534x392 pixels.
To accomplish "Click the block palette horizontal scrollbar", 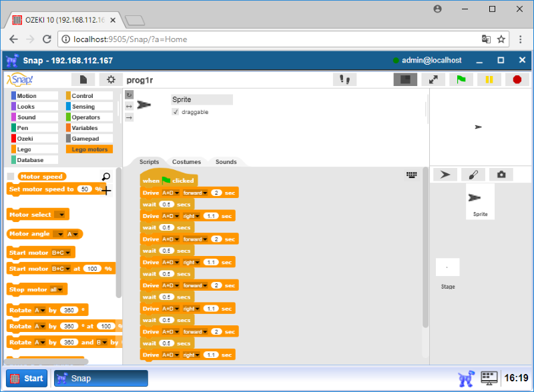I will click(46, 361).
